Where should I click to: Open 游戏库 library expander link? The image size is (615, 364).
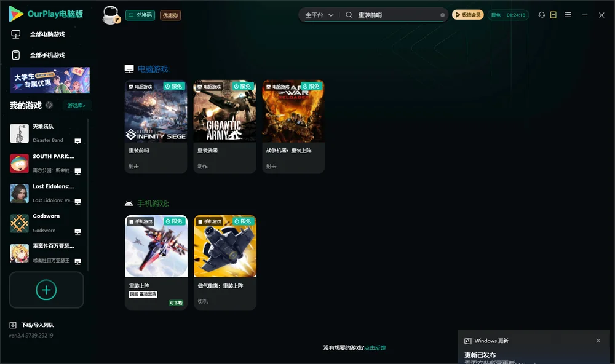point(76,106)
